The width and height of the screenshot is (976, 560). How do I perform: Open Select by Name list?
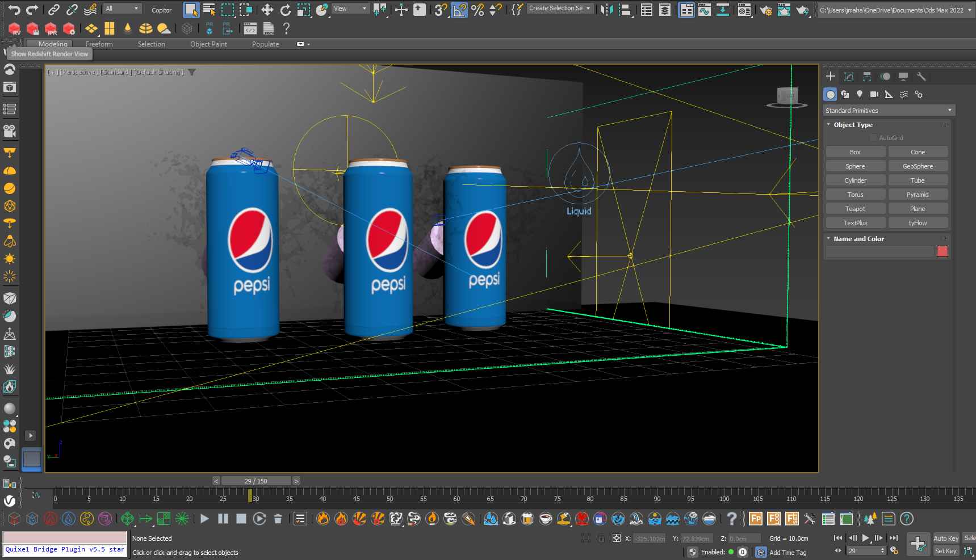click(210, 10)
